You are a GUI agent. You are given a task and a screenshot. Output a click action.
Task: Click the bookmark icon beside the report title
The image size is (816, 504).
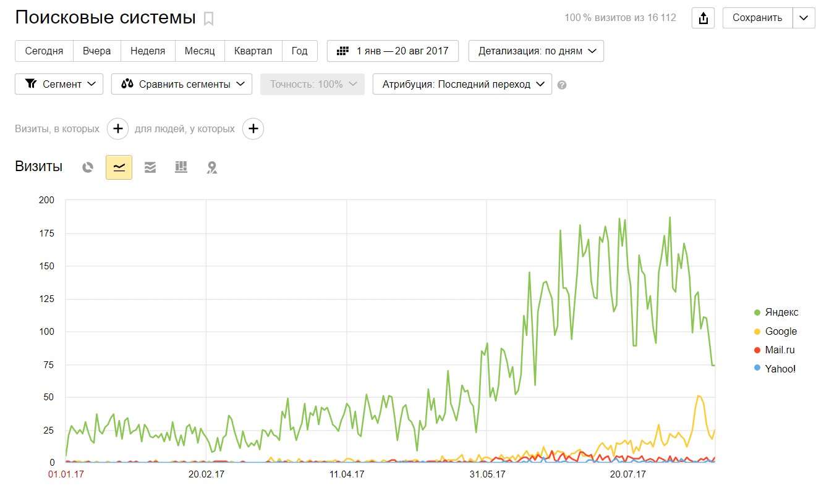point(208,19)
